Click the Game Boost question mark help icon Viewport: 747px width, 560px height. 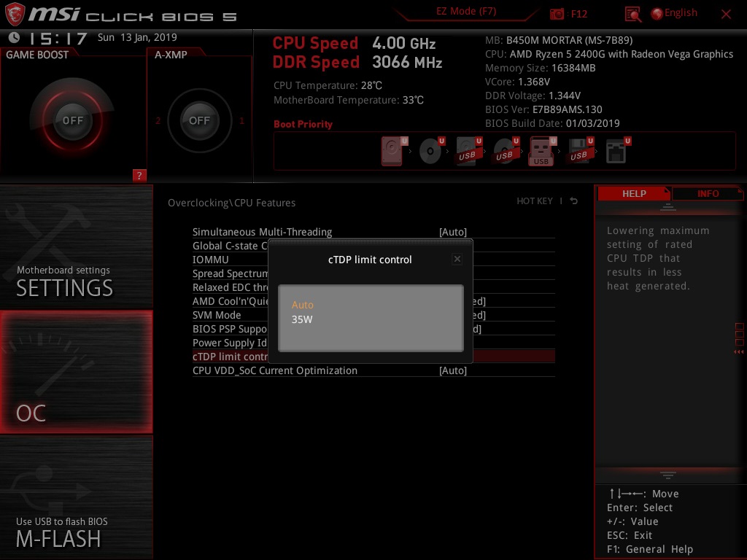click(140, 175)
